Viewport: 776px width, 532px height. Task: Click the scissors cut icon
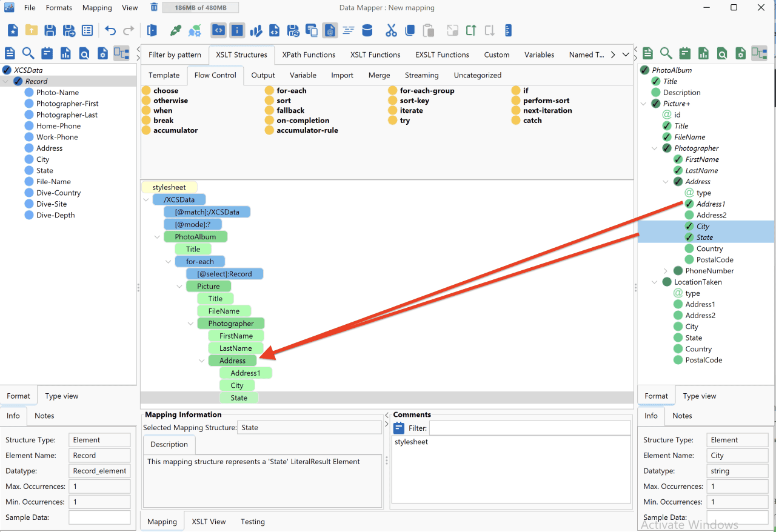click(391, 30)
